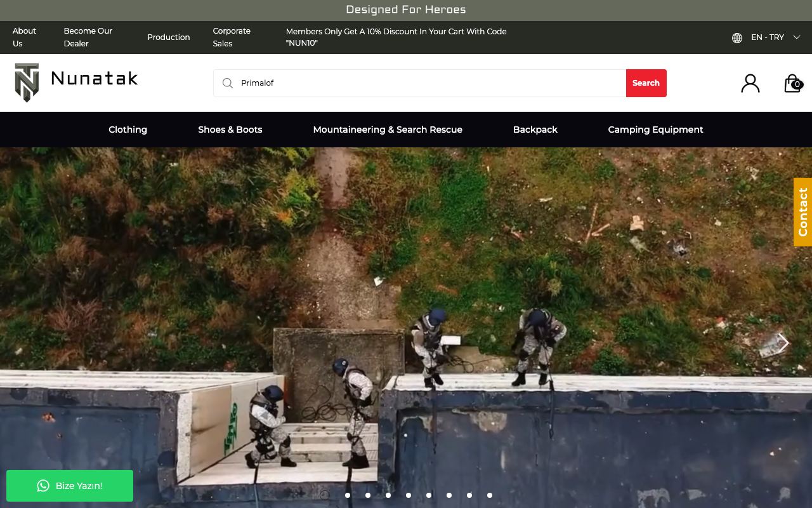Select the fifth carousel slide dot
This screenshot has width=812, height=508.
click(x=409, y=495)
